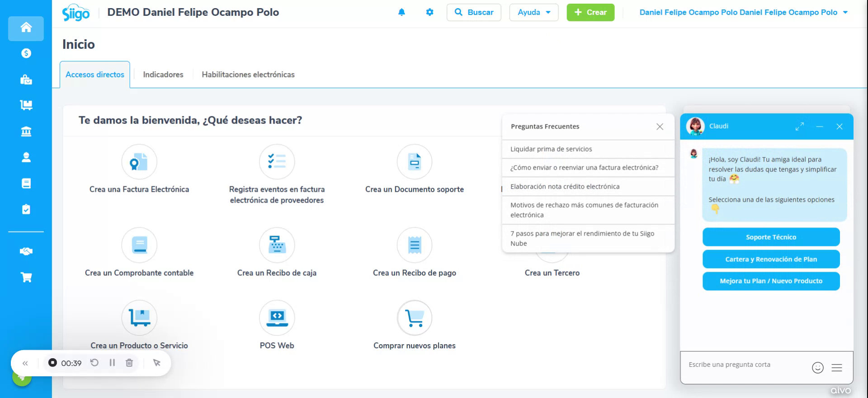The width and height of the screenshot is (868, 398).
Task: Switch to the Accesos directos tab
Action: pyautogui.click(x=95, y=75)
